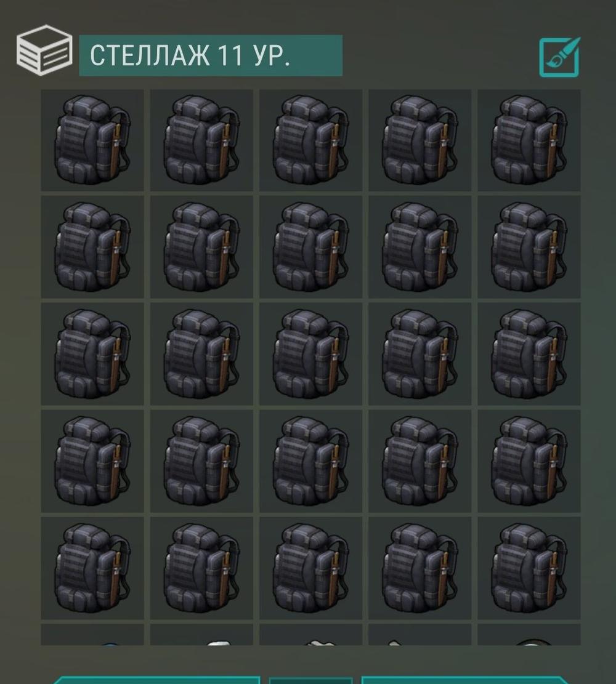Choose backpack in fourth row, fourth column
Viewport: 616px width, 684px height.
point(419,461)
